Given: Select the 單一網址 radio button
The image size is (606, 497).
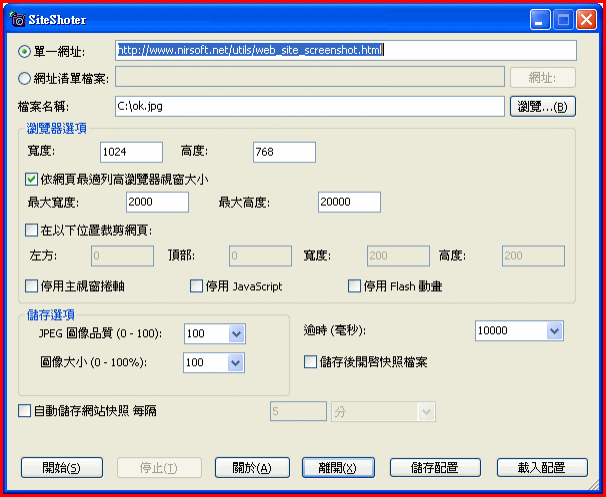Looking at the screenshot, I should (24, 50).
